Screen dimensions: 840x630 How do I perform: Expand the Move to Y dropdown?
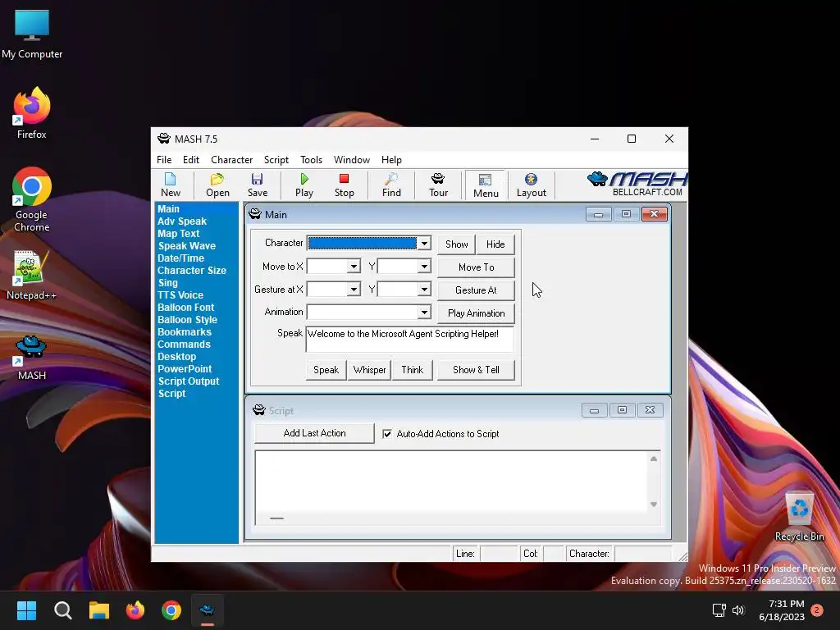(x=424, y=267)
